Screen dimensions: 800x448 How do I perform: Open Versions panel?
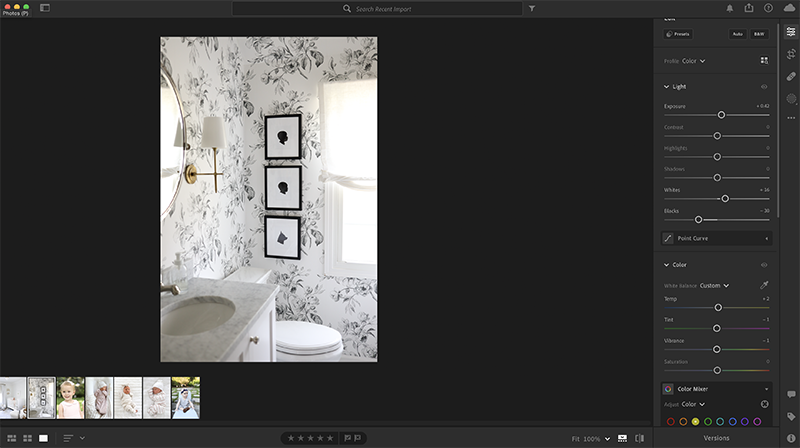pos(716,438)
